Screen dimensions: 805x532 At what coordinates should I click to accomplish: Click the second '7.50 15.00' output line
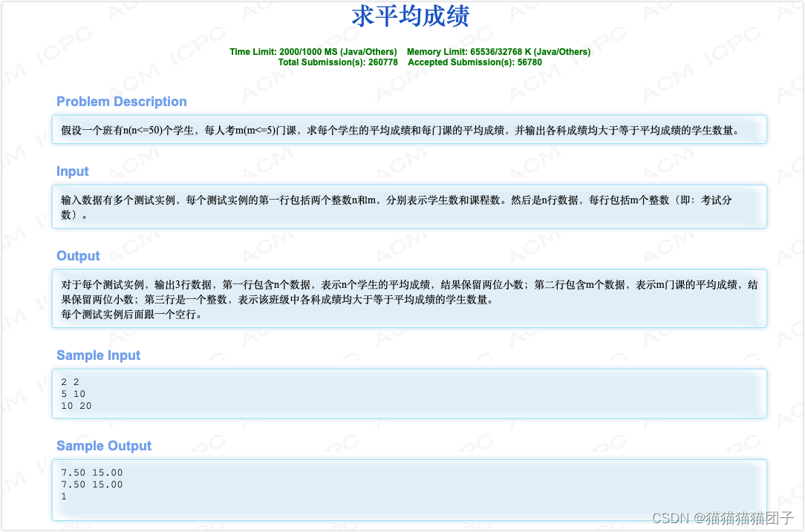point(92,485)
